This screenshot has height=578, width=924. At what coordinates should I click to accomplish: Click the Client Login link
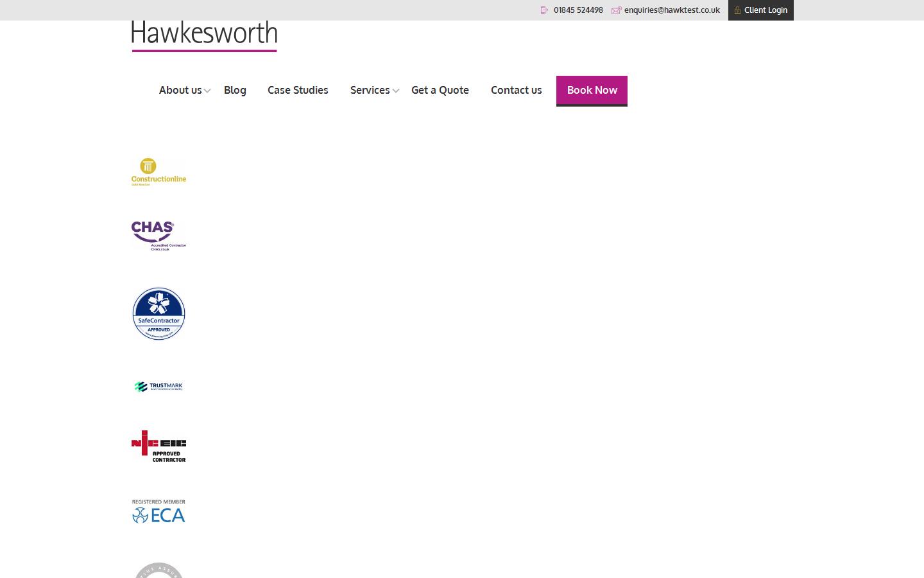pos(766,10)
